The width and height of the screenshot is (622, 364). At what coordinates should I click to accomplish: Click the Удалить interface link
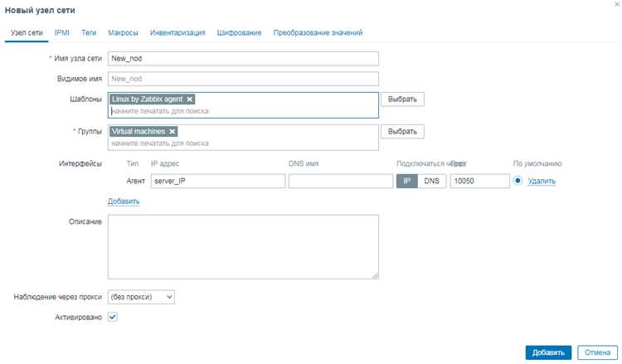click(x=542, y=181)
